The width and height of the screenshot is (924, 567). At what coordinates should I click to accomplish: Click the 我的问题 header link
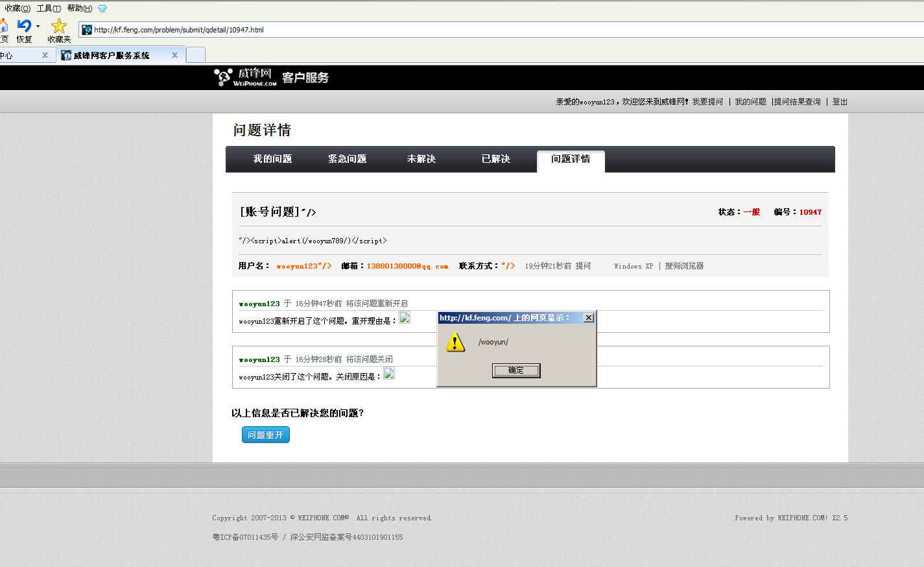(x=750, y=102)
